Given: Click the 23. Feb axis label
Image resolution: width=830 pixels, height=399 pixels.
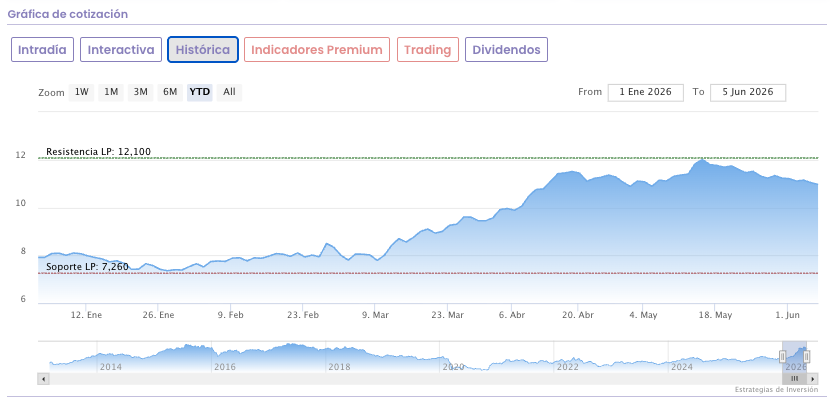Looking at the screenshot, I should coord(303,315).
